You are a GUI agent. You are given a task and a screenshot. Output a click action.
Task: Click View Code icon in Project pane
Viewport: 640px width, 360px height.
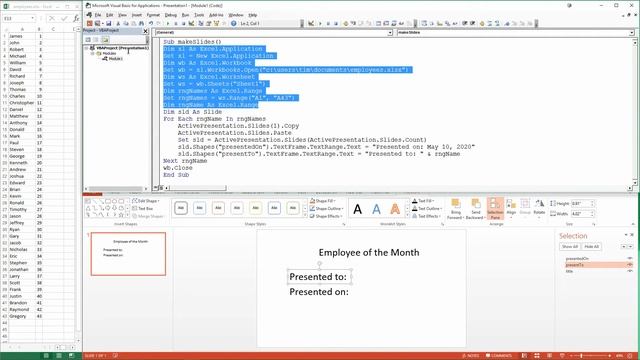[x=88, y=40]
